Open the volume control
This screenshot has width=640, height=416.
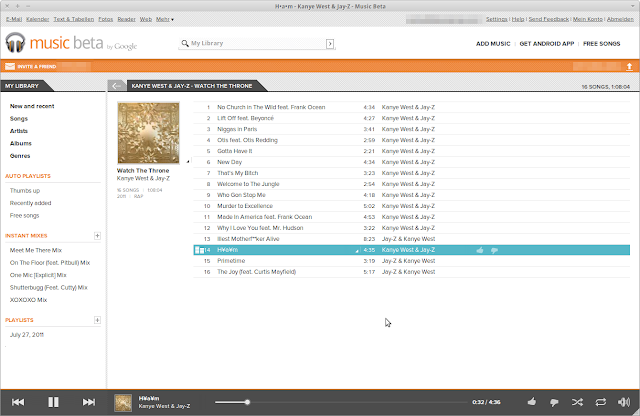coord(624,402)
